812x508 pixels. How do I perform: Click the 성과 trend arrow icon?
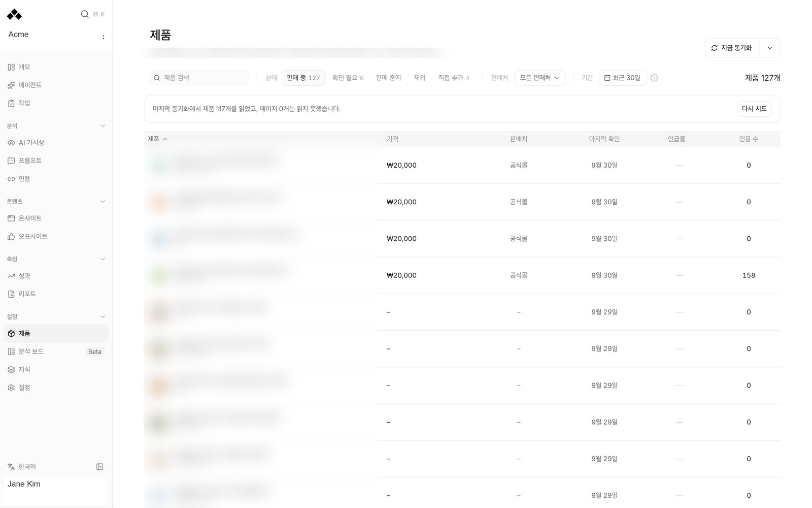tap(11, 276)
